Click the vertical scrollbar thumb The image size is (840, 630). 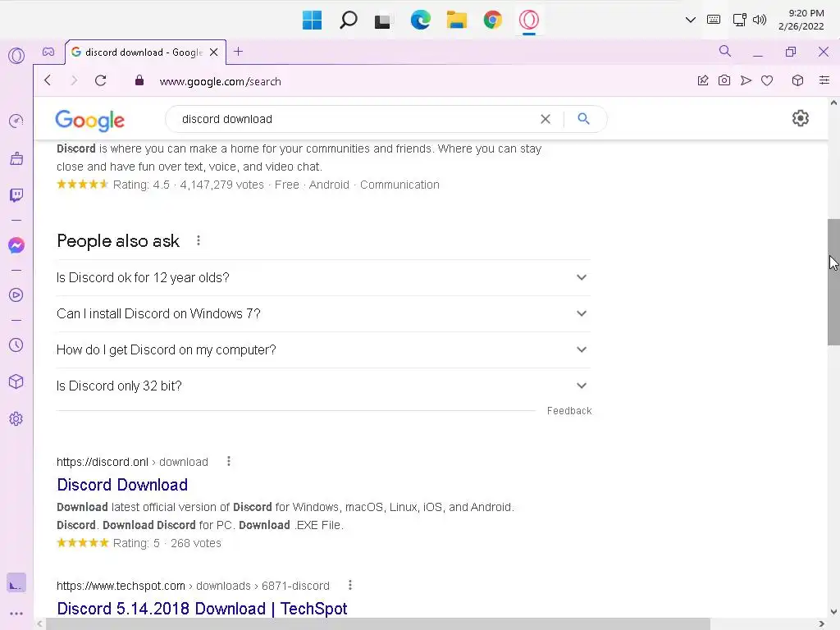(x=833, y=282)
